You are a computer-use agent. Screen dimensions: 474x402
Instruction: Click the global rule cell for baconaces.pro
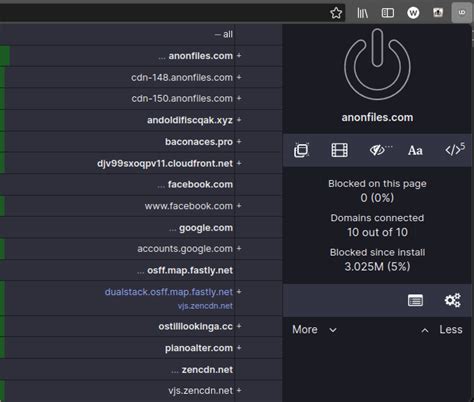(x=259, y=142)
